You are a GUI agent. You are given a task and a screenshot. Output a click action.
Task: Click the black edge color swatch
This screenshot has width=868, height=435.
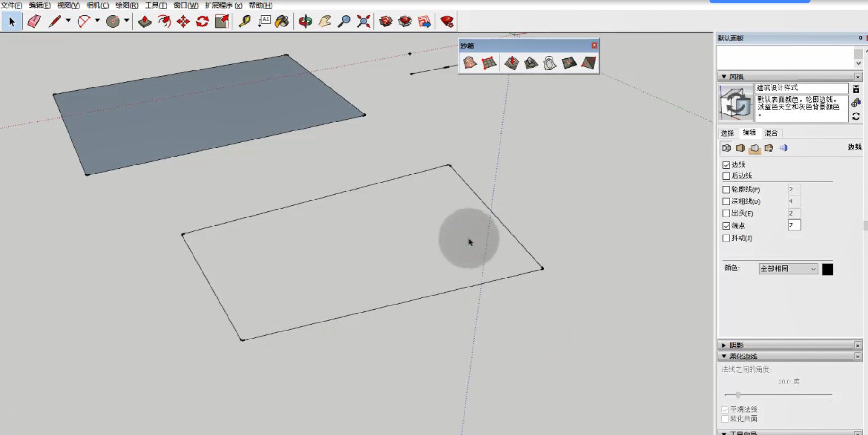pos(827,269)
